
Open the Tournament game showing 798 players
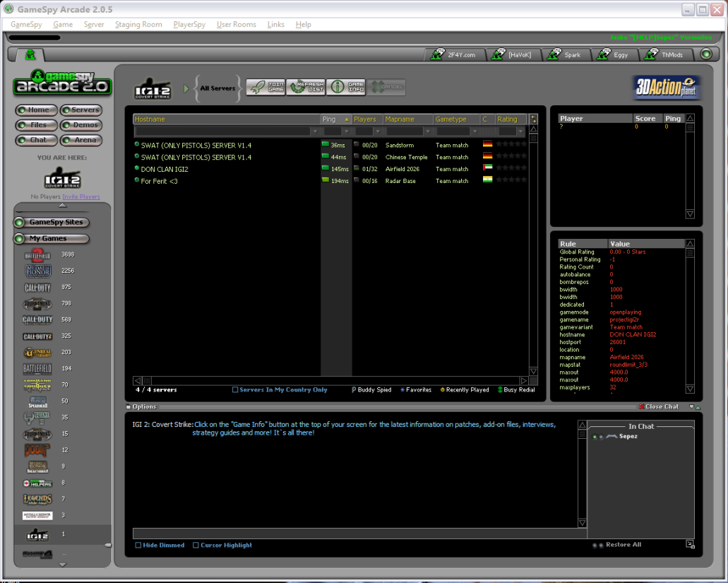tap(37, 304)
